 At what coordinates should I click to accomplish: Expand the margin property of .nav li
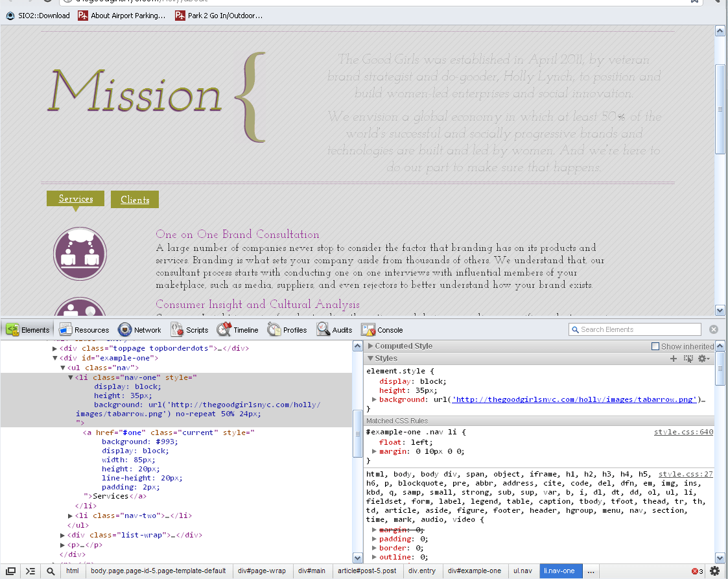tap(374, 451)
